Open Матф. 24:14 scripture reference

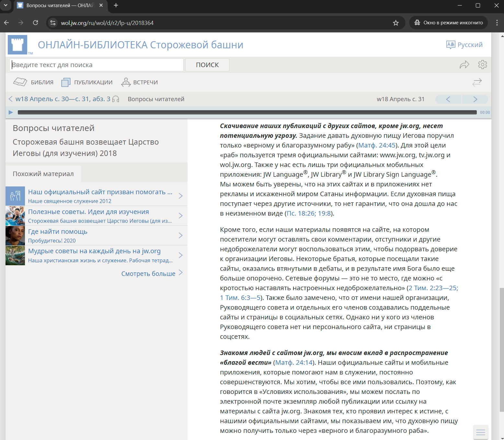294,363
